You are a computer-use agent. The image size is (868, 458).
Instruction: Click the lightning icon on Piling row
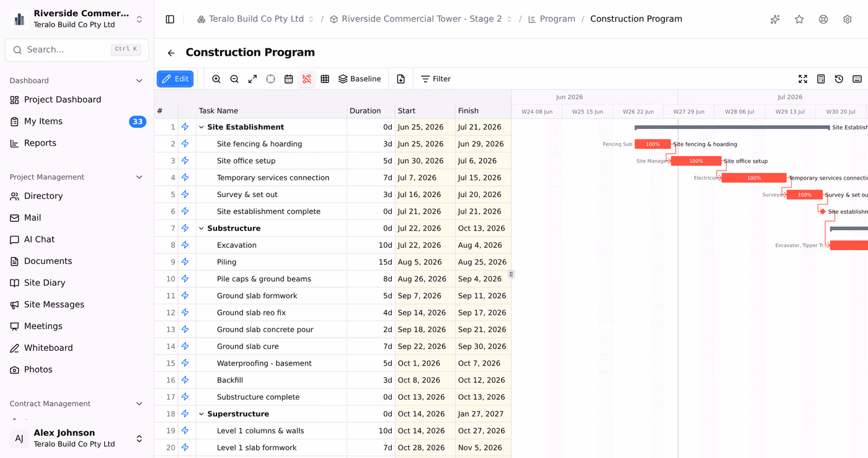click(185, 262)
